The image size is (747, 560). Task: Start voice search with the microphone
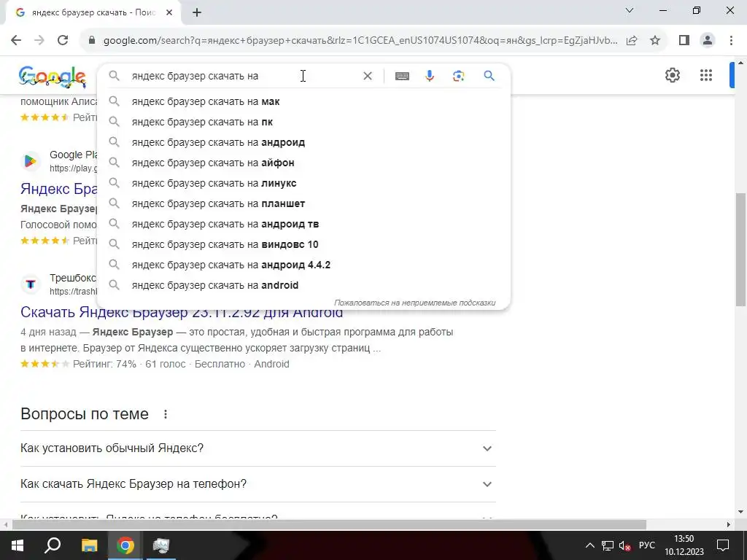coord(430,76)
